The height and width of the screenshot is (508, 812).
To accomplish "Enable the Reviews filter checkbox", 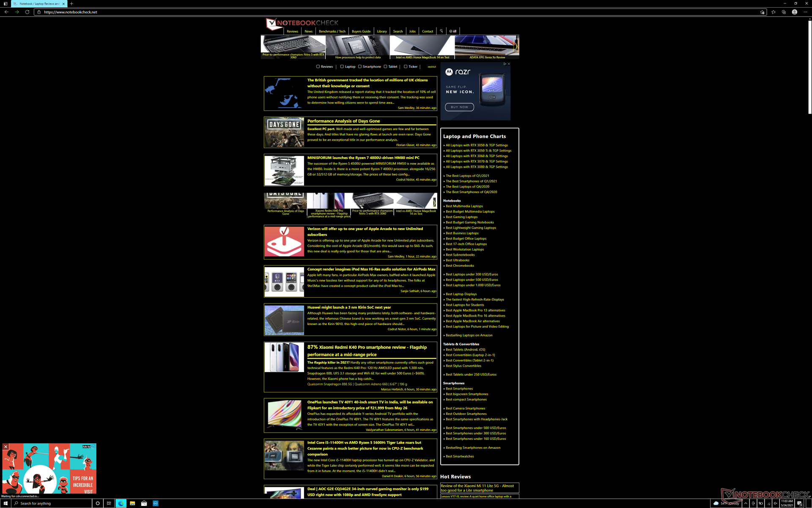I will coord(318,66).
